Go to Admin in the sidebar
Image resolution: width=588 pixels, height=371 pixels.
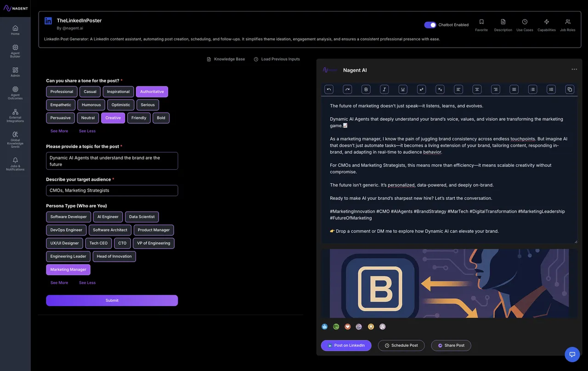coord(15,72)
